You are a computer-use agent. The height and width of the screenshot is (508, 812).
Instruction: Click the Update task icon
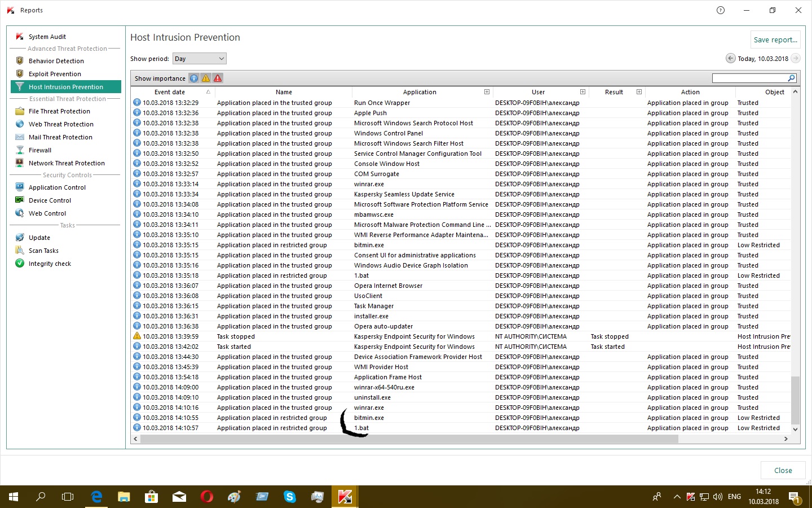20,238
